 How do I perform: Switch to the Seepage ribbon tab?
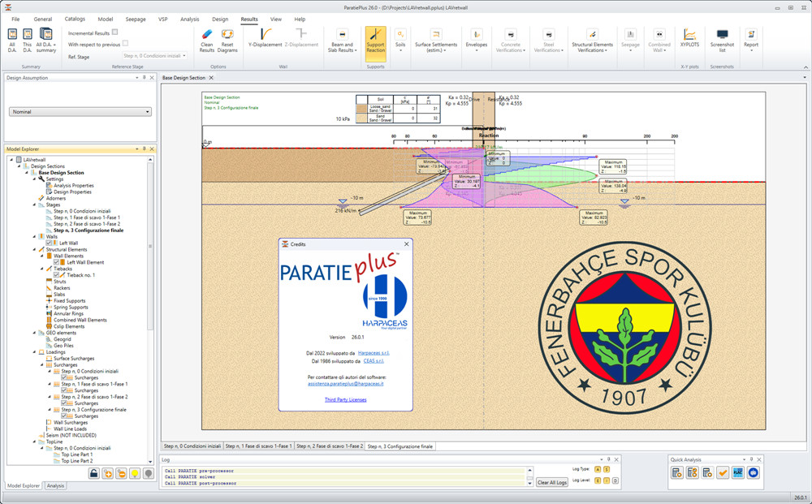point(135,19)
